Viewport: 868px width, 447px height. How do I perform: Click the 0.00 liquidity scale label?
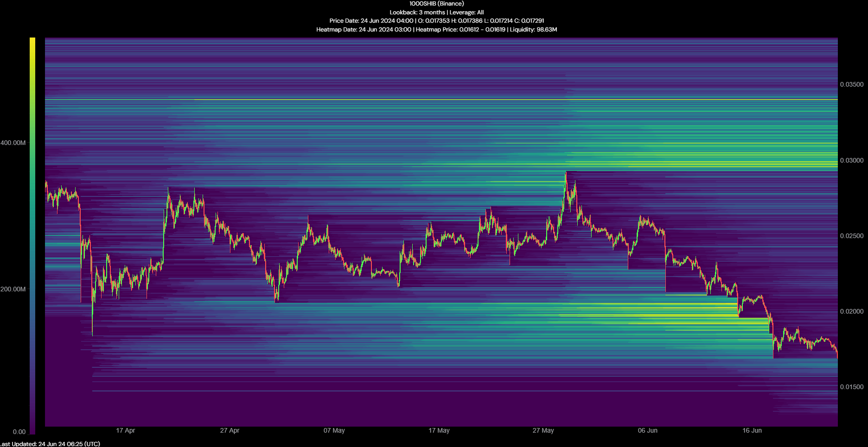19,432
